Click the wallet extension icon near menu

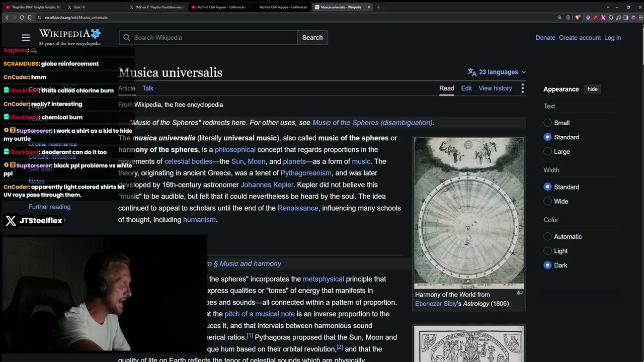(x=633, y=17)
